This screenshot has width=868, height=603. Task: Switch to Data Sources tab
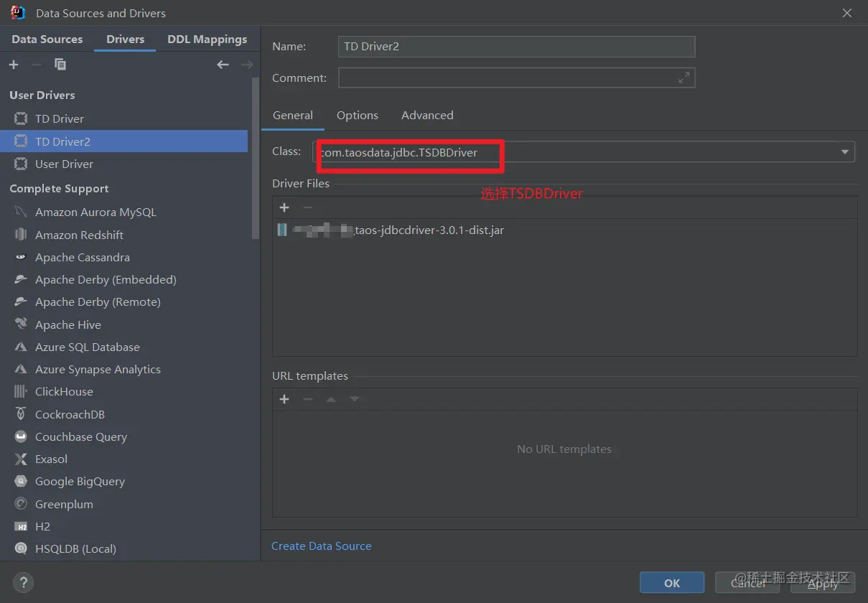[47, 39]
